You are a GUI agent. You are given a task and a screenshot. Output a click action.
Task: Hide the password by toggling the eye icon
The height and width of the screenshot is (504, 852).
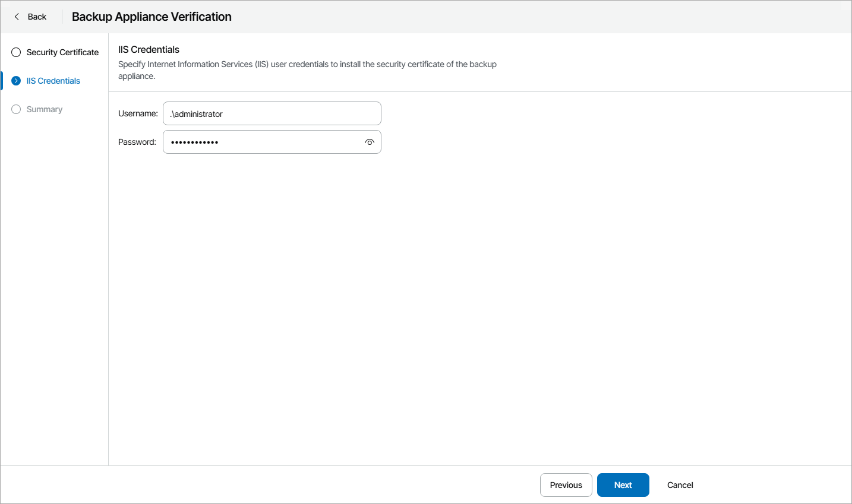tap(370, 142)
